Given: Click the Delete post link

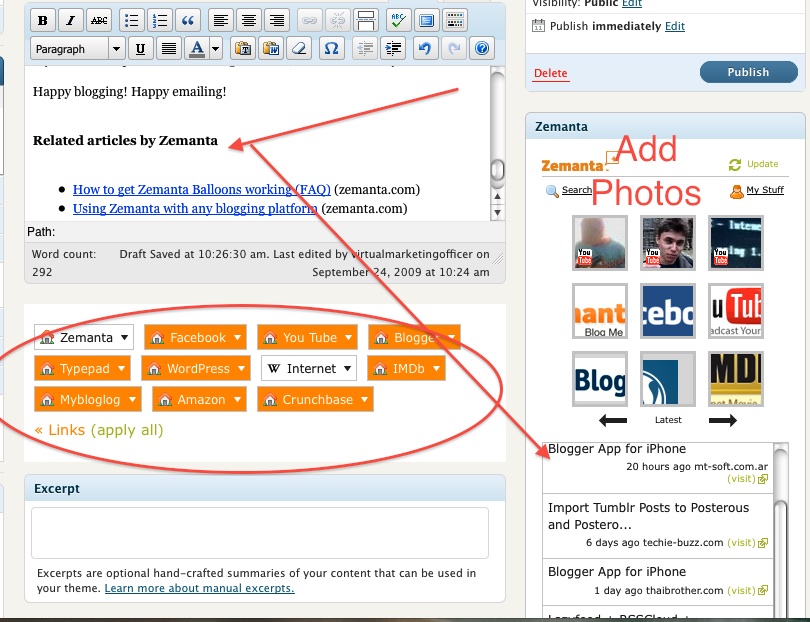Looking at the screenshot, I should 551,73.
